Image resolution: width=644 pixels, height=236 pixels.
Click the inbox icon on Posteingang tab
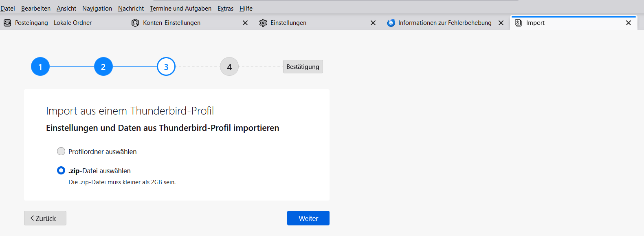(x=7, y=23)
